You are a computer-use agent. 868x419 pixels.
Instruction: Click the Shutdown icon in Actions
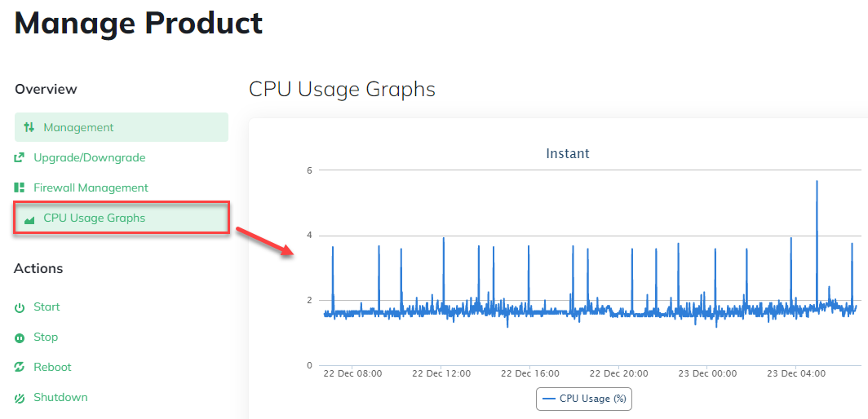(20, 398)
